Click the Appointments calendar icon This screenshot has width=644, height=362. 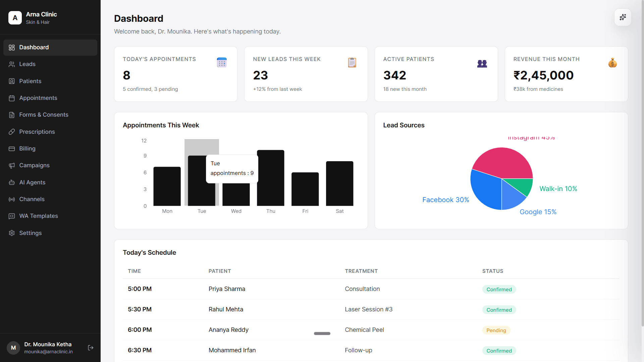click(x=12, y=98)
